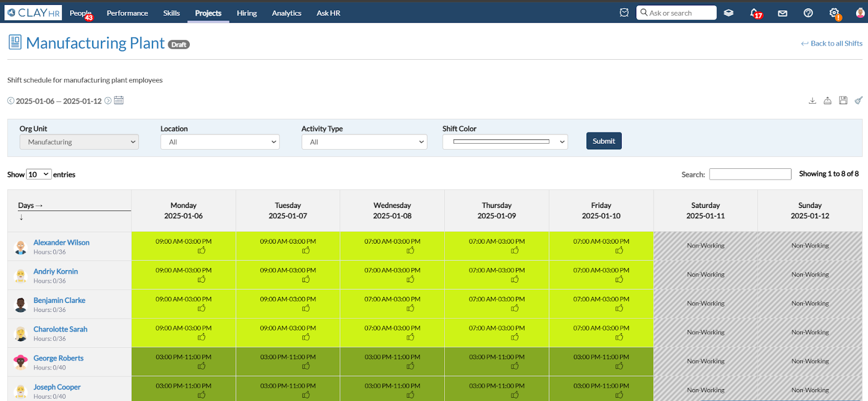Follow the Back to all Shifts link
The width and height of the screenshot is (868, 401).
(832, 43)
